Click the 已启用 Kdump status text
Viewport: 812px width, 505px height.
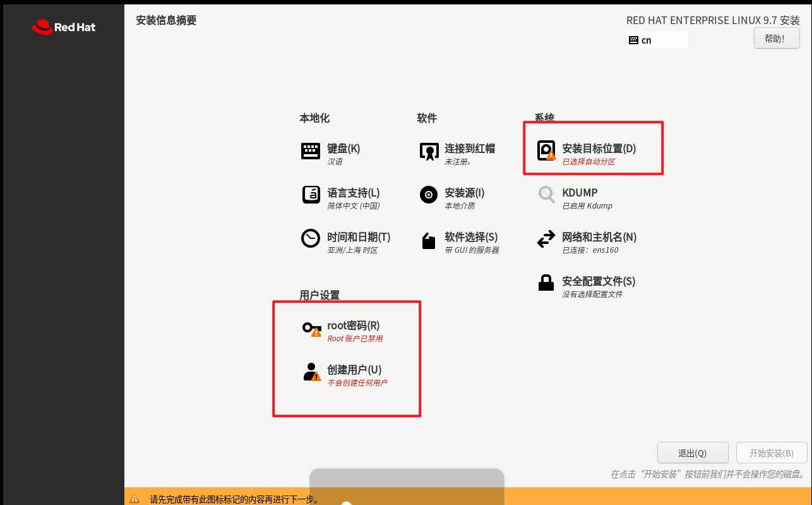point(587,206)
